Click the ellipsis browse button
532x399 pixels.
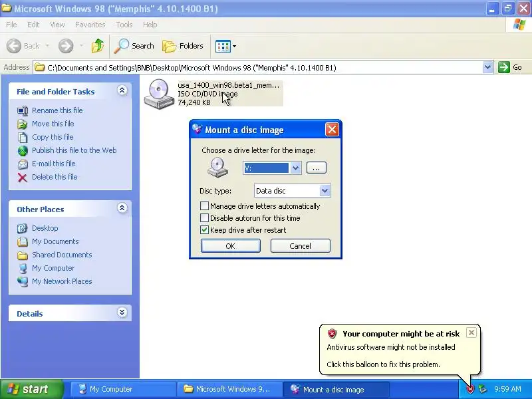pos(317,168)
